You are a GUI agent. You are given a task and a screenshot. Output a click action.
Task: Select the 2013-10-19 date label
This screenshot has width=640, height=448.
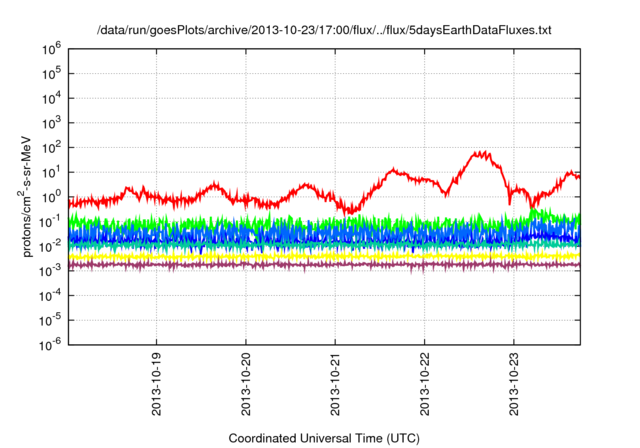coord(157,384)
